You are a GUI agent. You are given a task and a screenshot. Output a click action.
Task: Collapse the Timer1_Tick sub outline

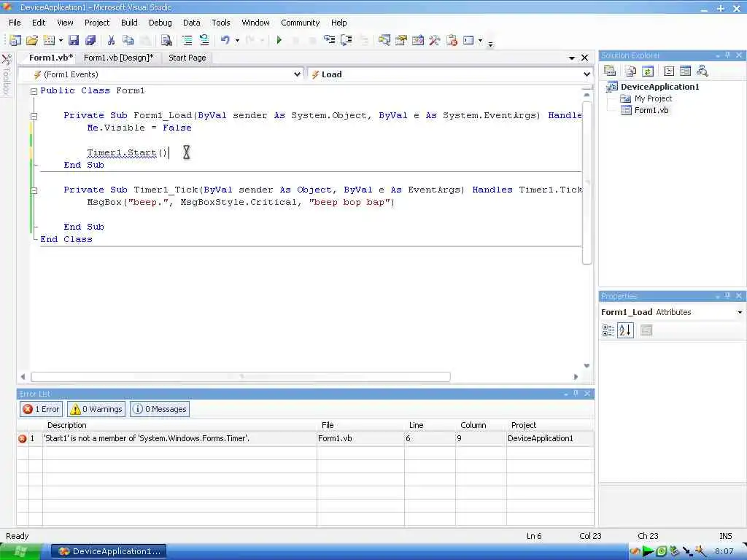(34, 190)
